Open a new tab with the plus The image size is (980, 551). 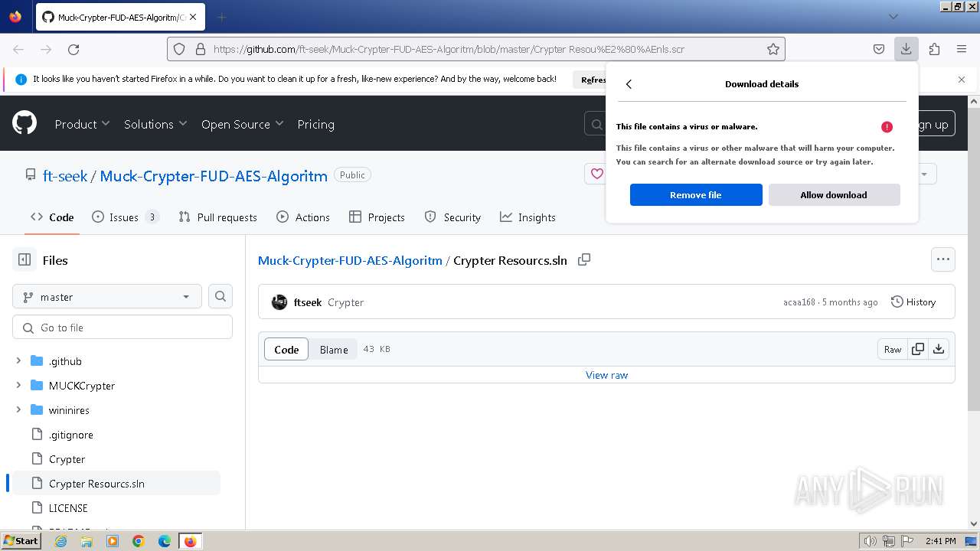click(222, 17)
